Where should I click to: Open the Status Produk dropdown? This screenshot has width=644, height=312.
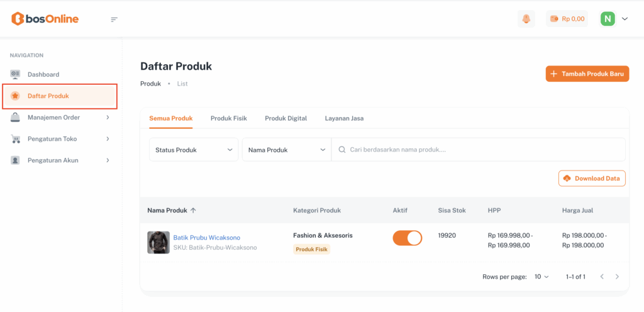click(x=194, y=150)
